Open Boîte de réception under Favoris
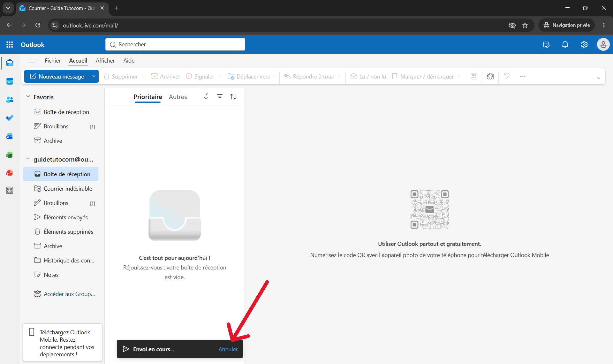613x364 pixels. coord(61,112)
